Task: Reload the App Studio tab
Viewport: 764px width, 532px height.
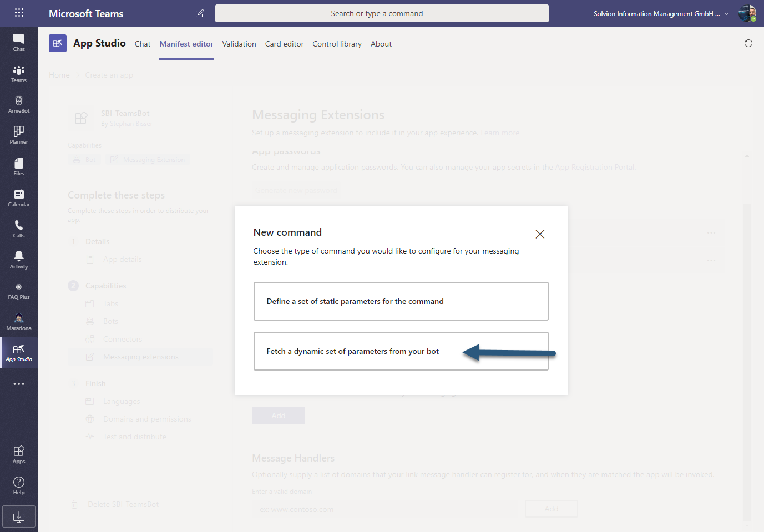Action: (x=748, y=43)
